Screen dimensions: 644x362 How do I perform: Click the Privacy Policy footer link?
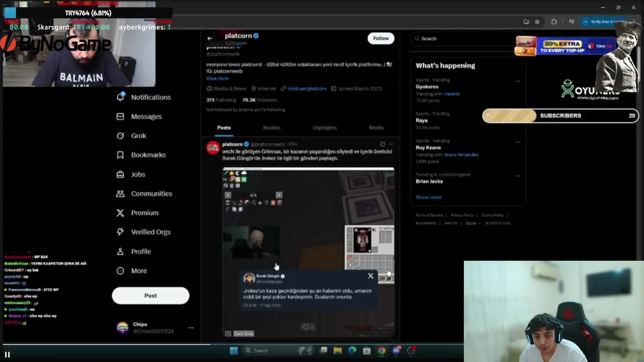pyautogui.click(x=462, y=215)
